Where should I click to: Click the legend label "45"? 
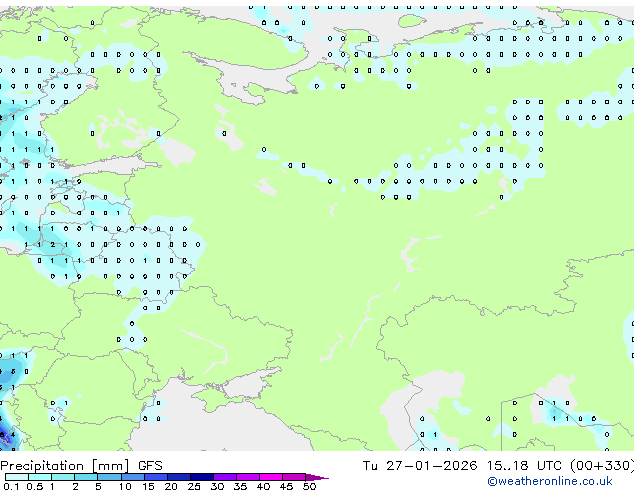coord(286,486)
